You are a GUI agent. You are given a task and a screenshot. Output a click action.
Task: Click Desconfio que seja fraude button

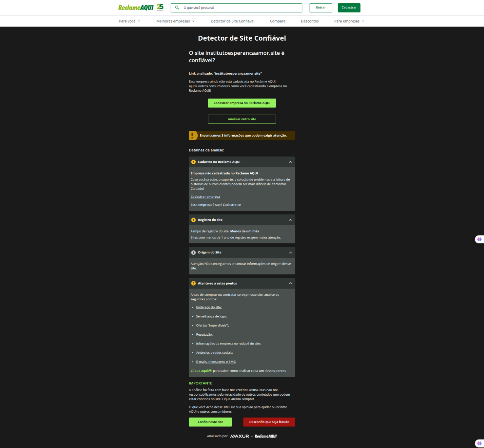coord(269,422)
